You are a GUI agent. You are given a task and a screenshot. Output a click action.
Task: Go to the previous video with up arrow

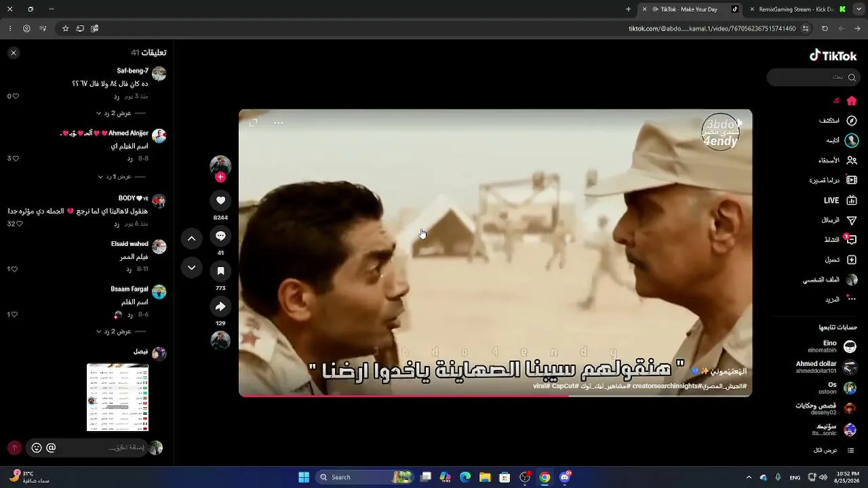click(192, 239)
